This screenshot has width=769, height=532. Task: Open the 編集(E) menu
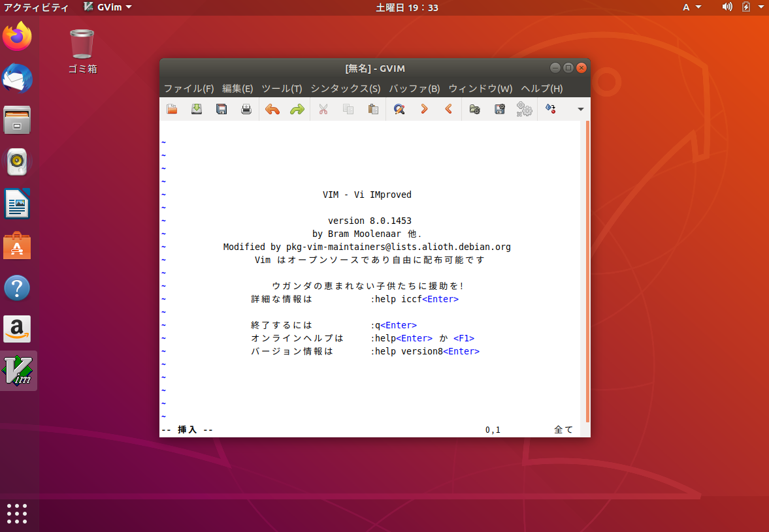pyautogui.click(x=237, y=89)
